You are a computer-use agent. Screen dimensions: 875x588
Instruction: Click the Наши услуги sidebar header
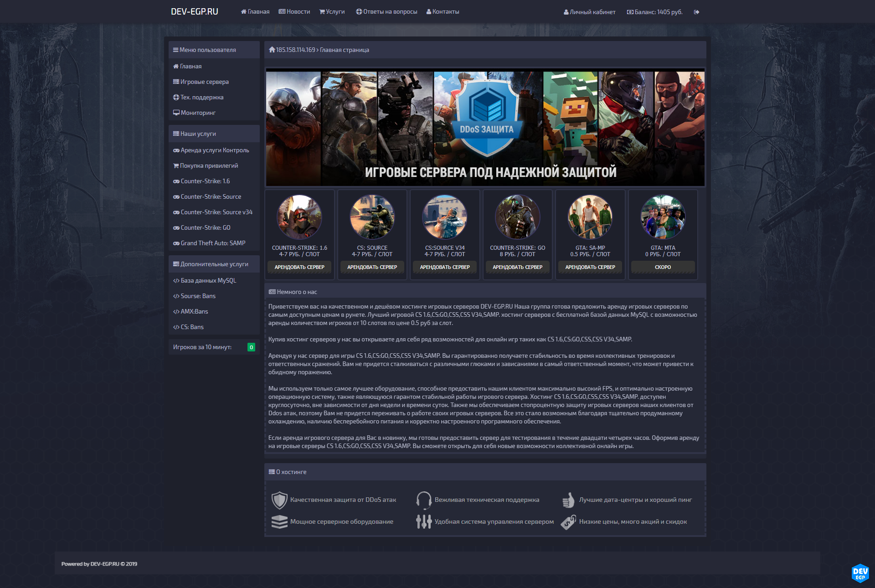(214, 134)
